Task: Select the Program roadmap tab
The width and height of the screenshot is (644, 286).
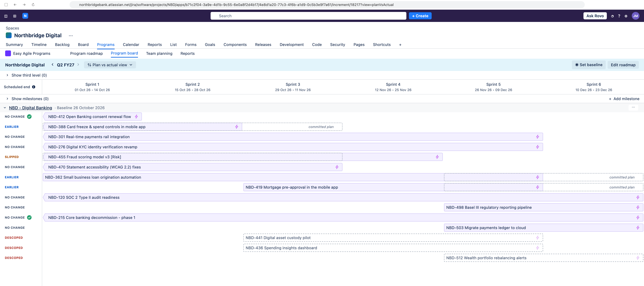Action: (x=86, y=53)
